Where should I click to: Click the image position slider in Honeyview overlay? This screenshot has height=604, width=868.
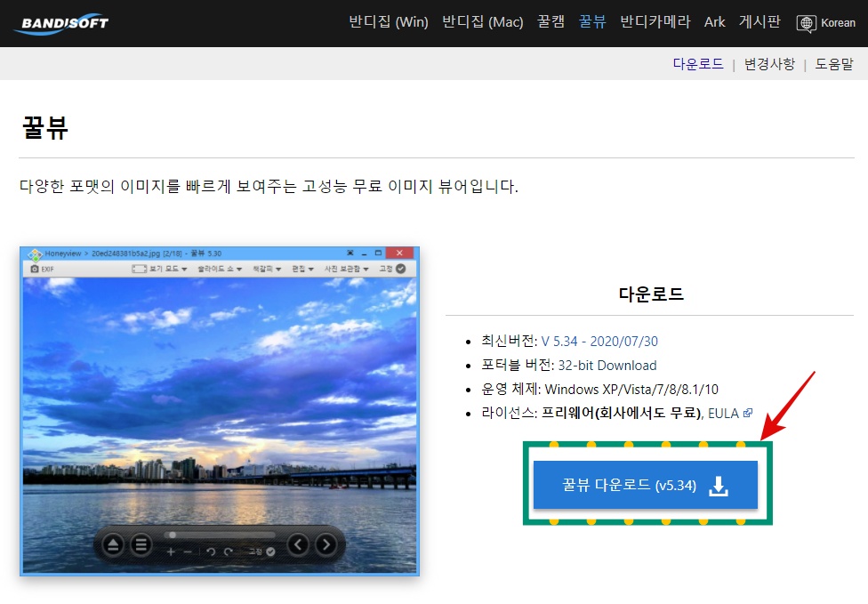tap(220, 535)
